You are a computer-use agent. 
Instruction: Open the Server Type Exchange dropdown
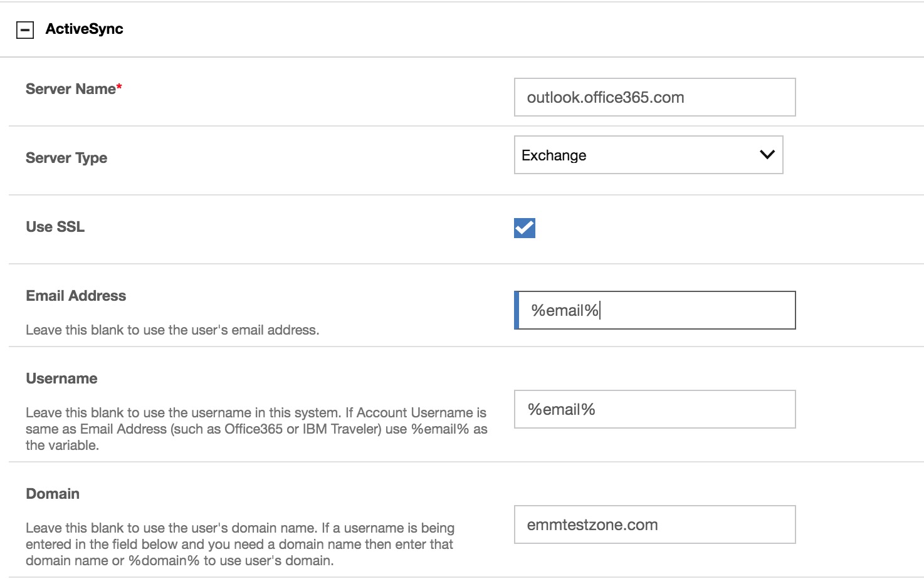(x=648, y=155)
